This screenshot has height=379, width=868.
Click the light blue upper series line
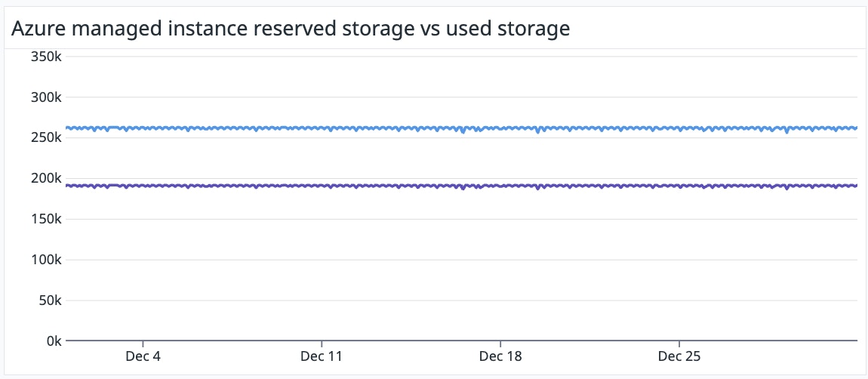tap(377, 128)
